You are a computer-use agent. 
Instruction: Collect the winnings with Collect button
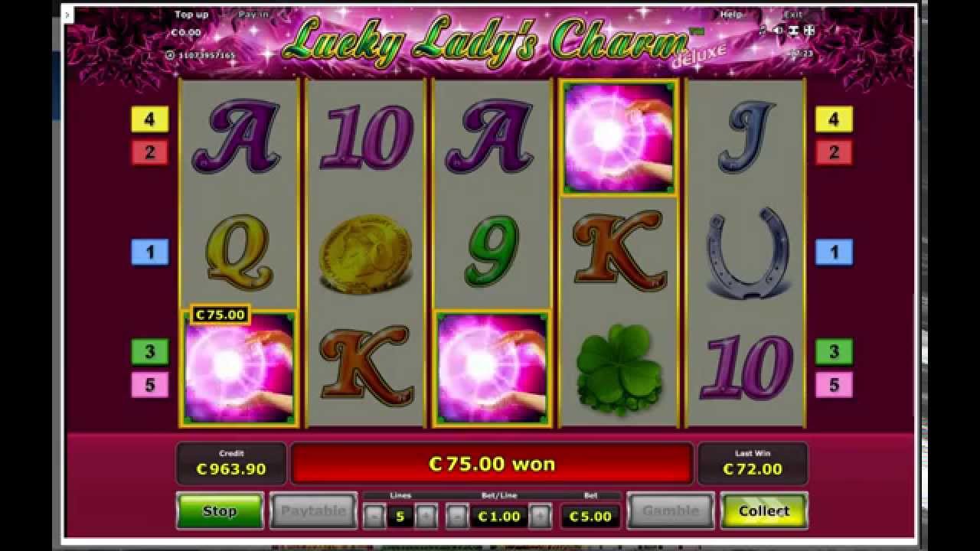[763, 511]
